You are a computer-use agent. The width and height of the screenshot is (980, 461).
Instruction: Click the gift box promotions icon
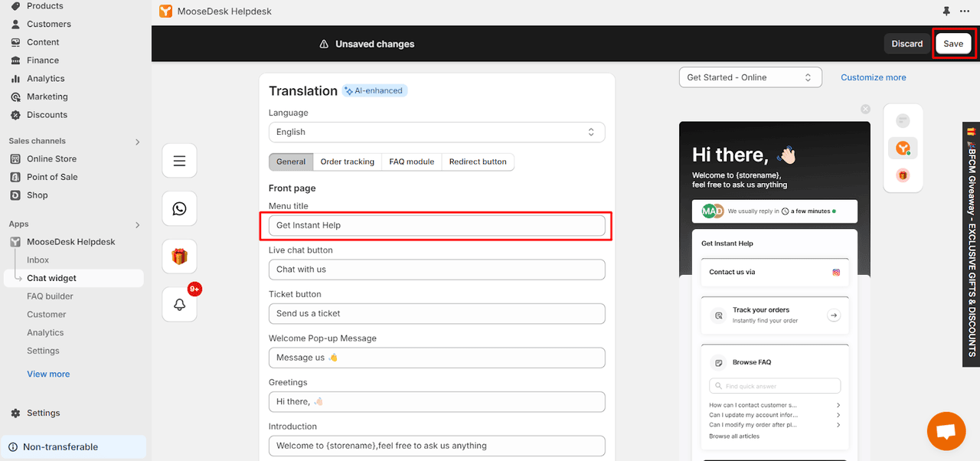click(179, 256)
